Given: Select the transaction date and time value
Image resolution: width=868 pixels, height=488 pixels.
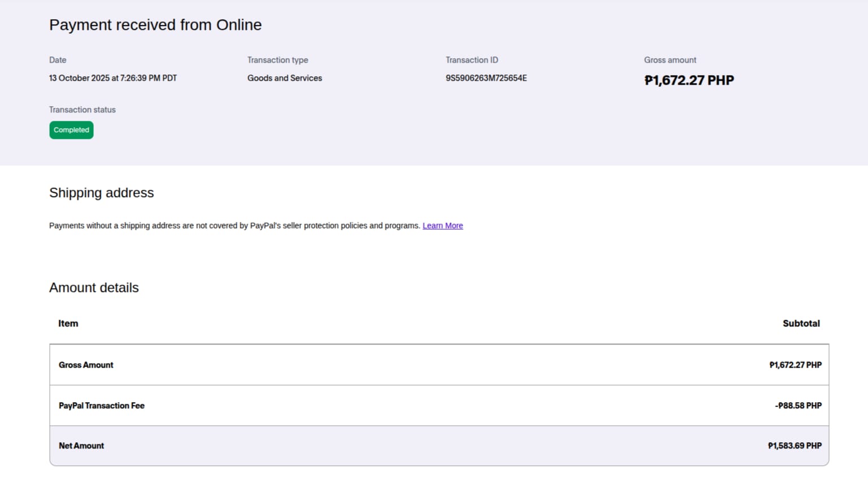Looking at the screenshot, I should (113, 78).
